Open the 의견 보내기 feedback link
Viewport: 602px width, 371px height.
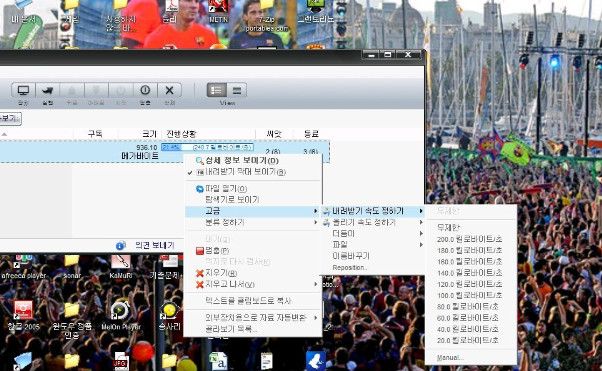pyautogui.click(x=155, y=245)
